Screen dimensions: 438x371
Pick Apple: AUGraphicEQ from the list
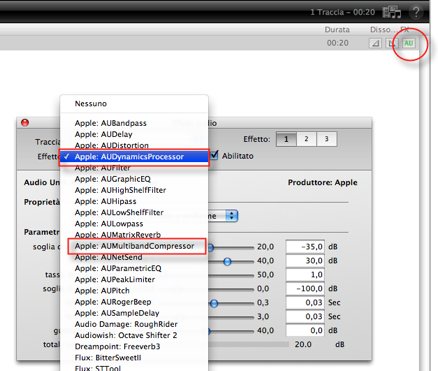pyautogui.click(x=134, y=179)
